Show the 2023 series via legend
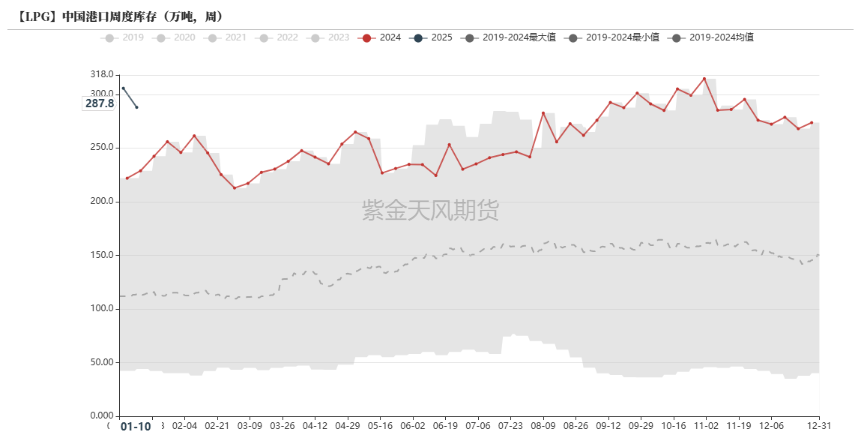Image resolution: width=861 pixels, height=435 pixels. point(328,37)
